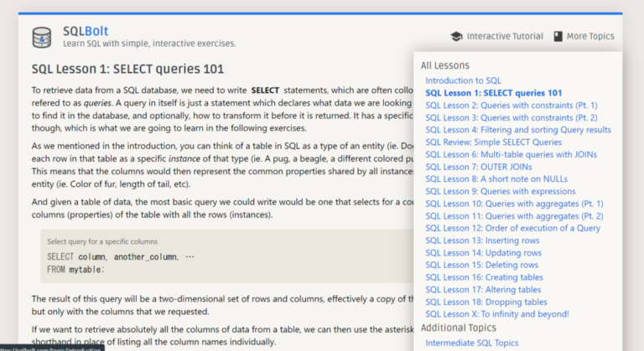
Task: Click the tagline 'Learn SQL with simple, interactive exercises.'
Action: click(149, 44)
